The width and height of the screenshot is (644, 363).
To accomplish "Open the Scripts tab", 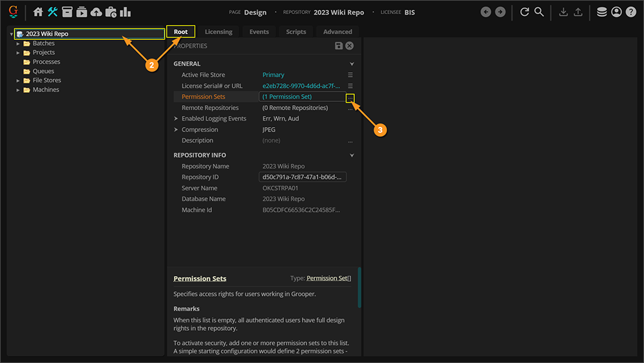I will 296,32.
